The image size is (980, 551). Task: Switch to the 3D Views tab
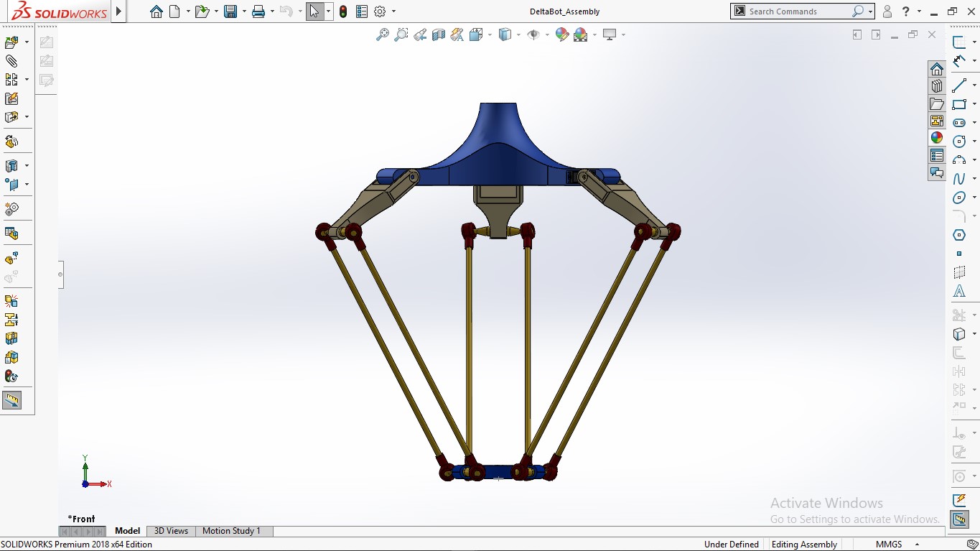(171, 531)
